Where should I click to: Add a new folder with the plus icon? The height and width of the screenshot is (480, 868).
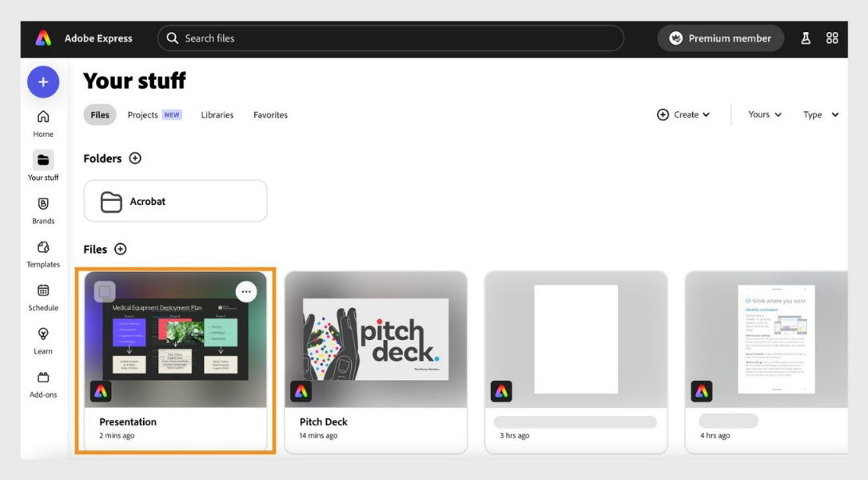pos(135,158)
